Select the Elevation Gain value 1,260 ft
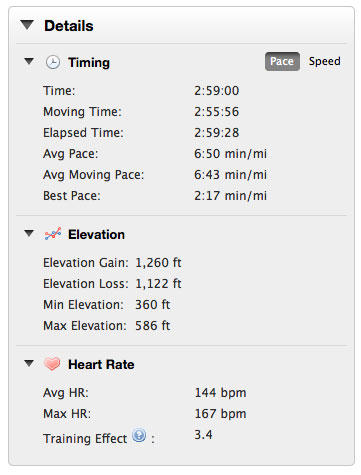The image size is (361, 475). pyautogui.click(x=158, y=263)
